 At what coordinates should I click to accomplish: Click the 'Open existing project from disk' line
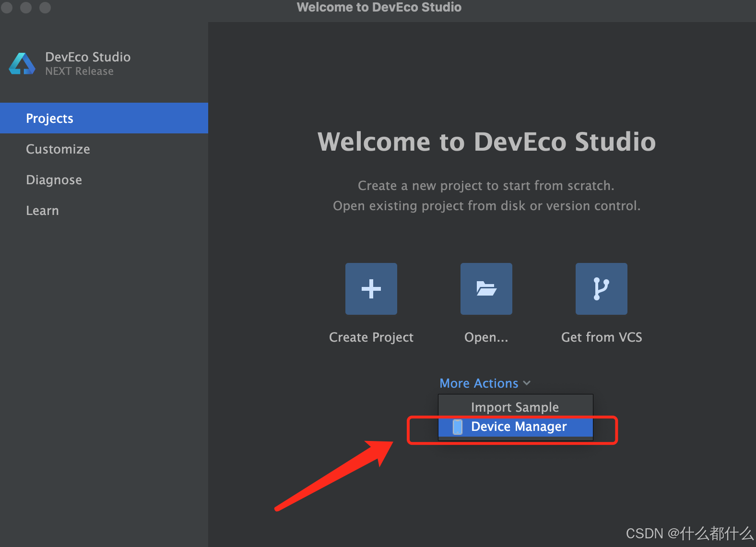point(486,206)
